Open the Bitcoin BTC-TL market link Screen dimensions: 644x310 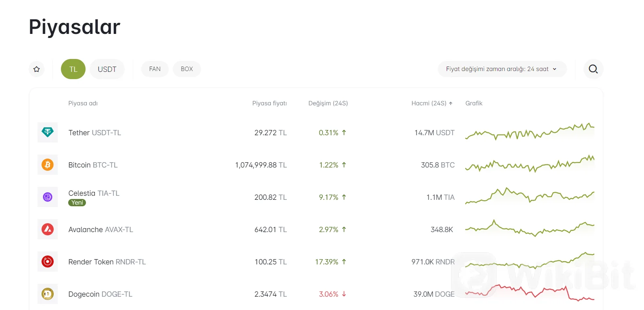93,165
